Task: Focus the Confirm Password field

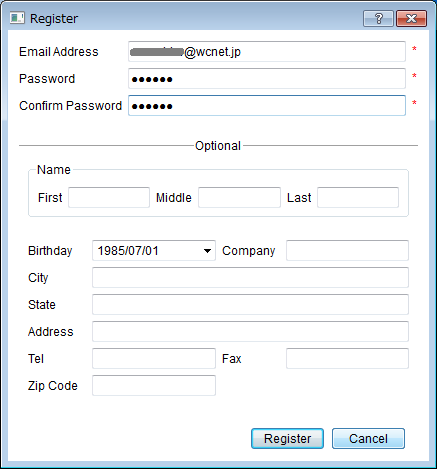Action: point(267,106)
